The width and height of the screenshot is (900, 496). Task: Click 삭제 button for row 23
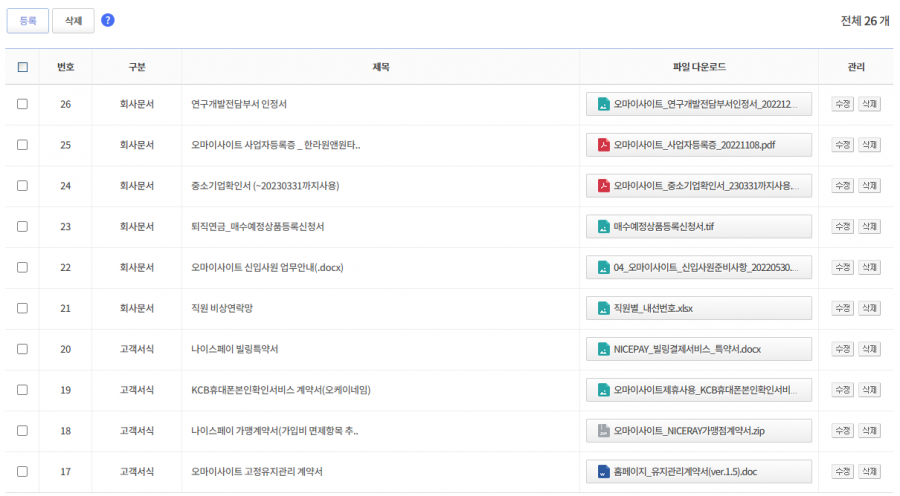tap(870, 227)
